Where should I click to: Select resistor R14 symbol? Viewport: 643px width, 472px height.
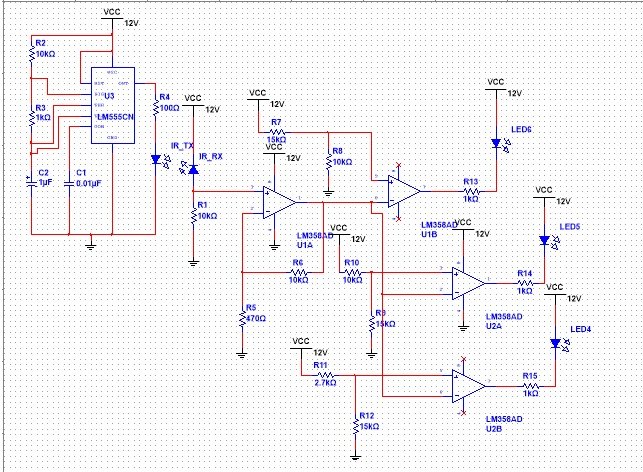tap(525, 283)
